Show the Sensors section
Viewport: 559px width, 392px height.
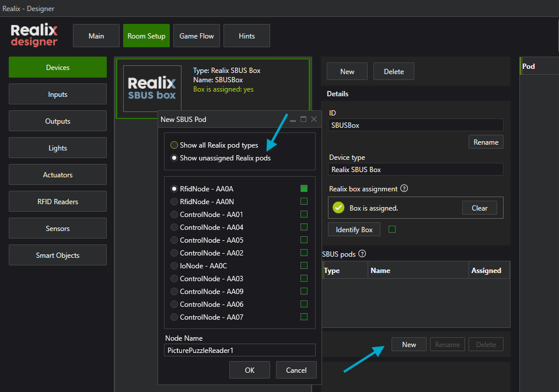[58, 229]
